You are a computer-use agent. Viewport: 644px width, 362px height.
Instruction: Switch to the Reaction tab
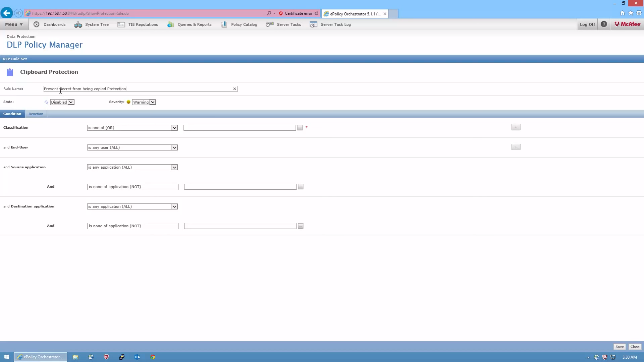pos(36,114)
